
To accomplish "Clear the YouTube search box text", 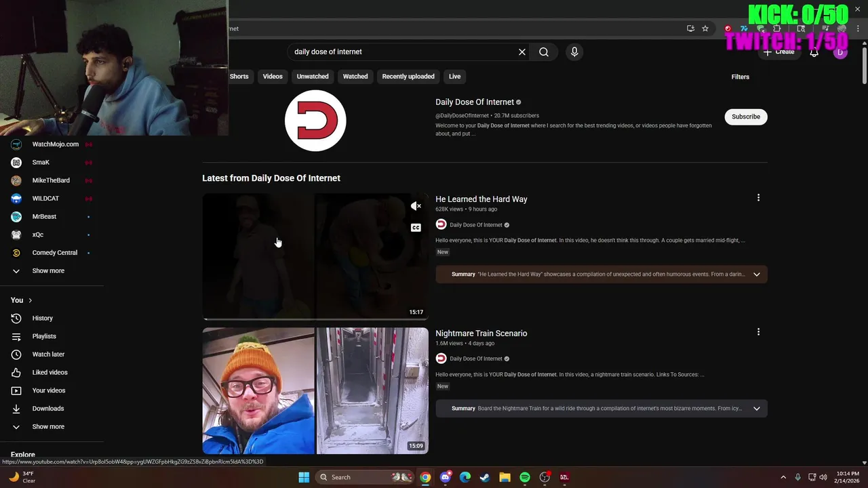I will pos(522,52).
